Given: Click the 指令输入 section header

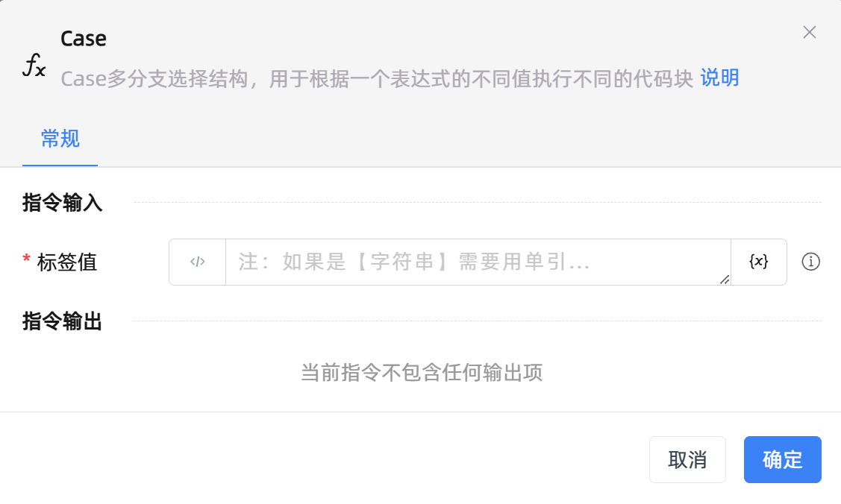Looking at the screenshot, I should [63, 203].
